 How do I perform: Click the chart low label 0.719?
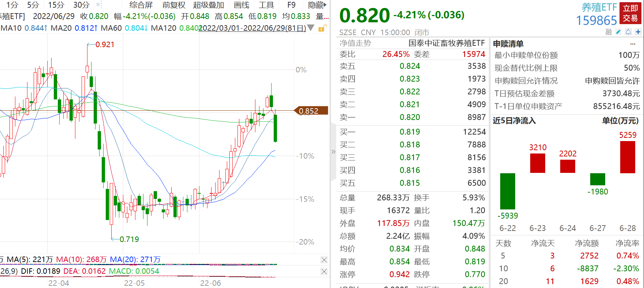130,239
